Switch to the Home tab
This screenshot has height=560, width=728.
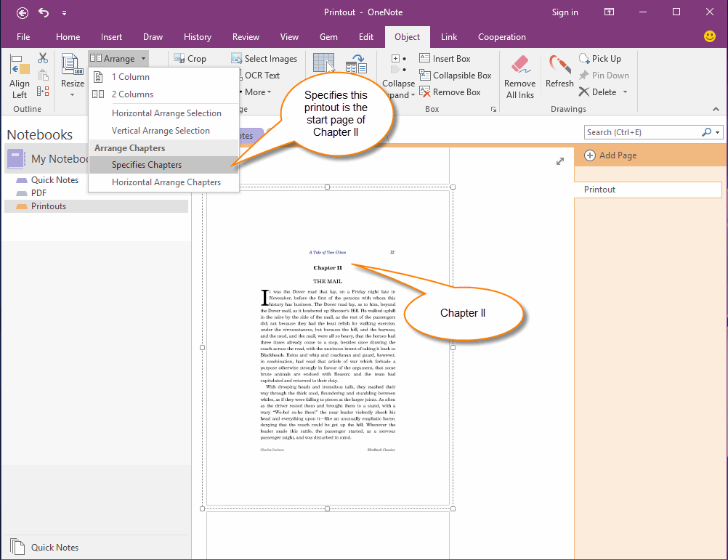pos(68,37)
